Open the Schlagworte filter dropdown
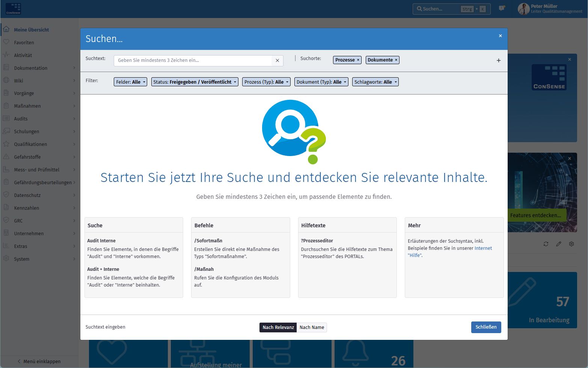The height and width of the screenshot is (368, 588). click(x=375, y=81)
